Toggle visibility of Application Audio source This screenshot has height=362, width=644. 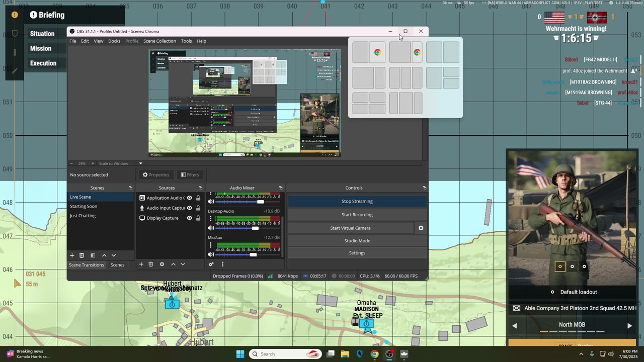click(x=189, y=198)
